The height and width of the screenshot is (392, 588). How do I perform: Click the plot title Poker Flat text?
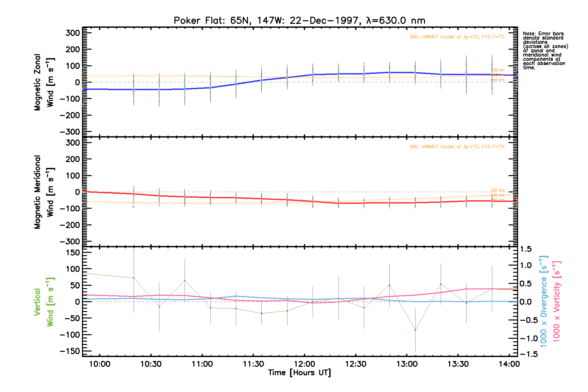299,21
